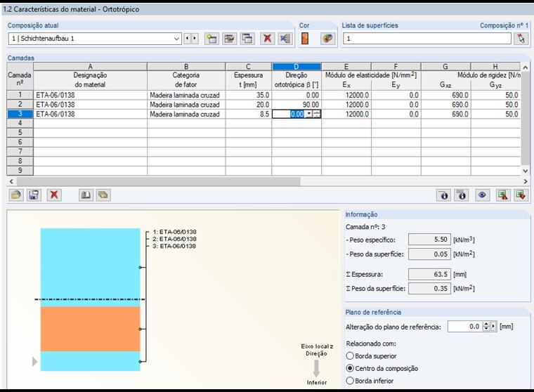
Task: Click the vertical scrollbar up arrow
Action: [x=525, y=67]
